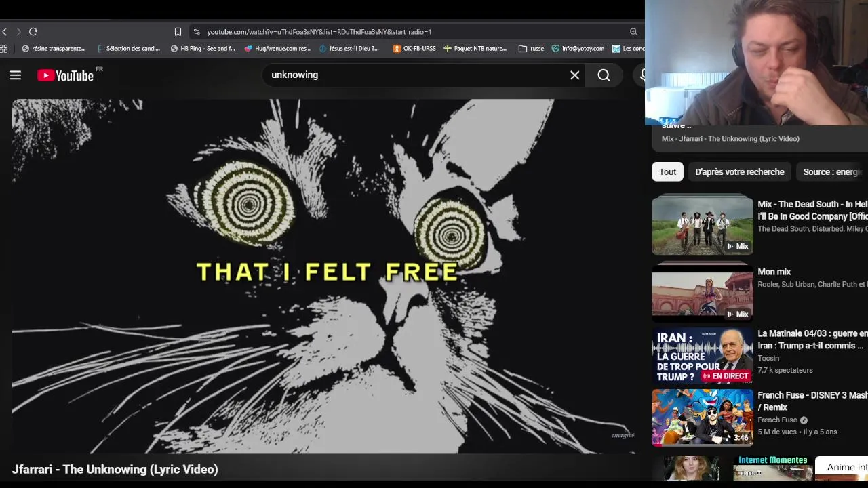This screenshot has height=488, width=868.
Task: Expand the 'russe' bookmarks folder
Action: click(531, 49)
